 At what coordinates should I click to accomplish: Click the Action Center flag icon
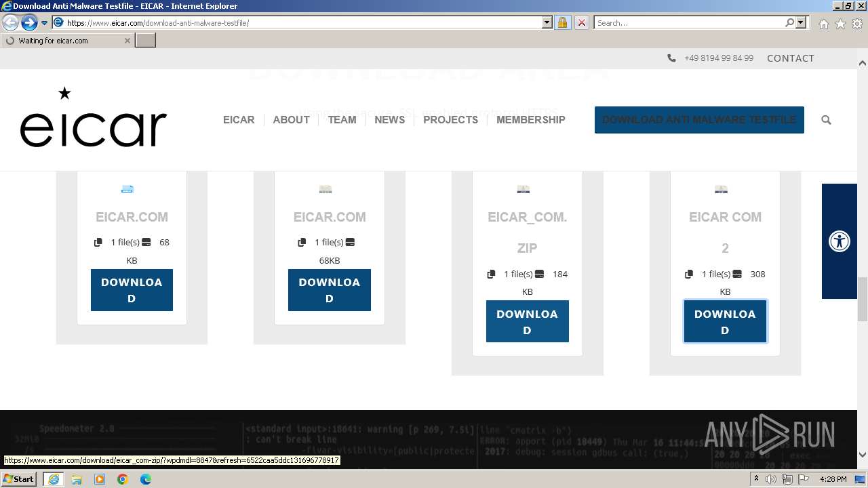804,479
